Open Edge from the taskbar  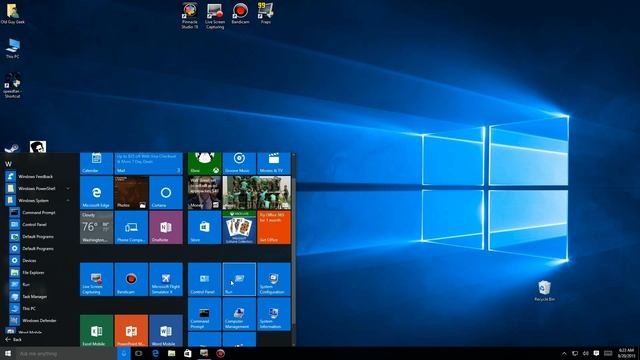(155, 353)
